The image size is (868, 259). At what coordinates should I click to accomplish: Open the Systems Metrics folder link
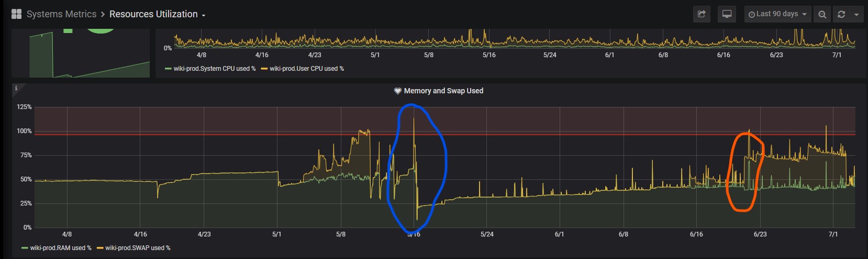61,14
